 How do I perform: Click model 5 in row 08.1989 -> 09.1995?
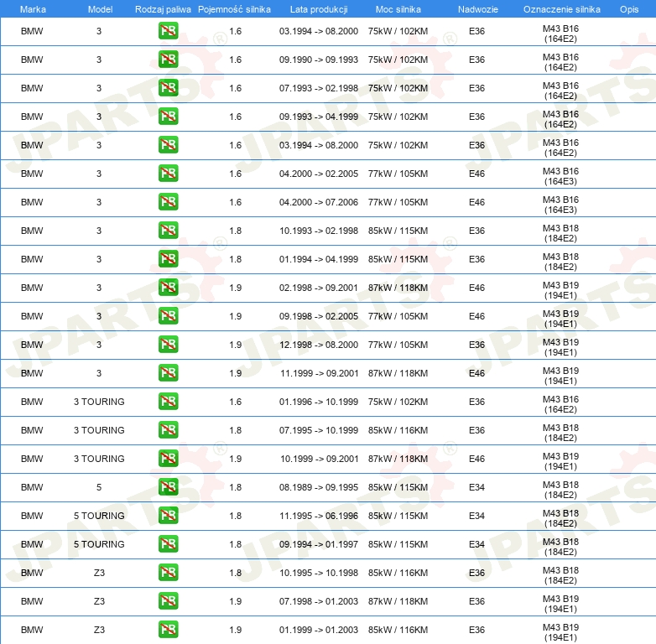[99, 486]
